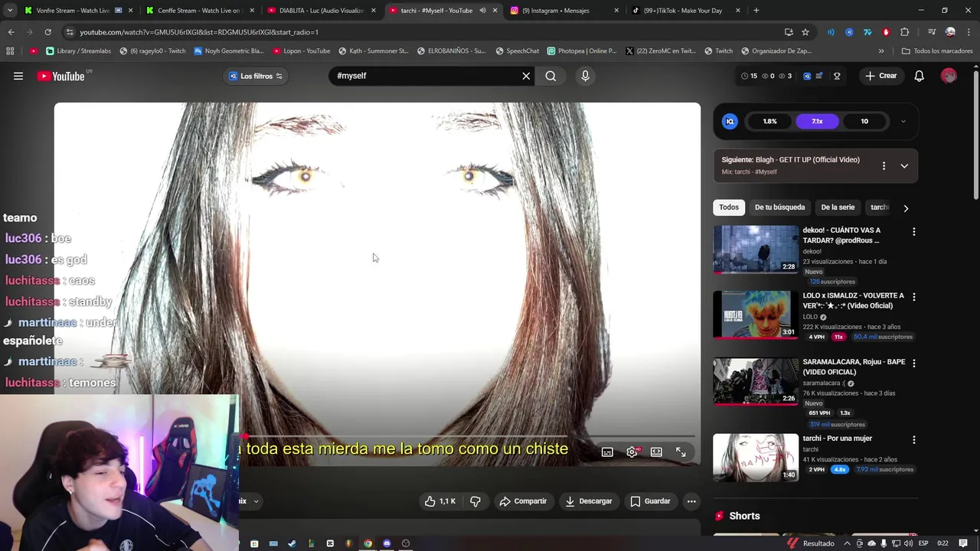Open the Photopea bookmark
This screenshot has height=551, width=980.
pos(582,51)
